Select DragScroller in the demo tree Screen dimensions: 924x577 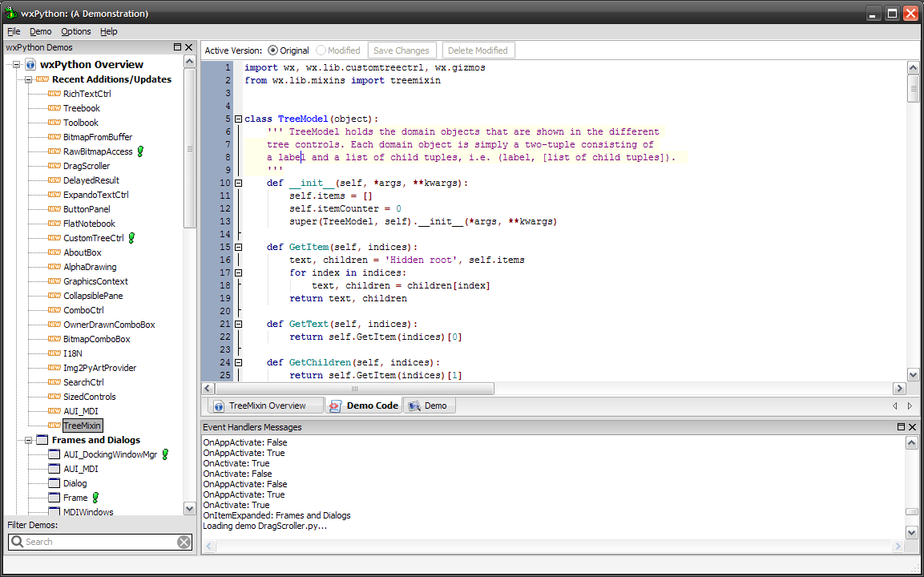pyautogui.click(x=87, y=166)
